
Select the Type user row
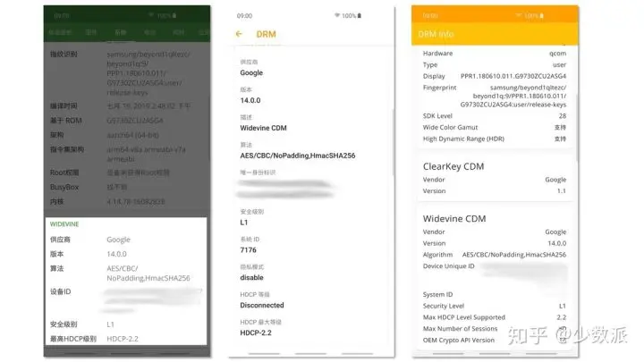pos(495,65)
